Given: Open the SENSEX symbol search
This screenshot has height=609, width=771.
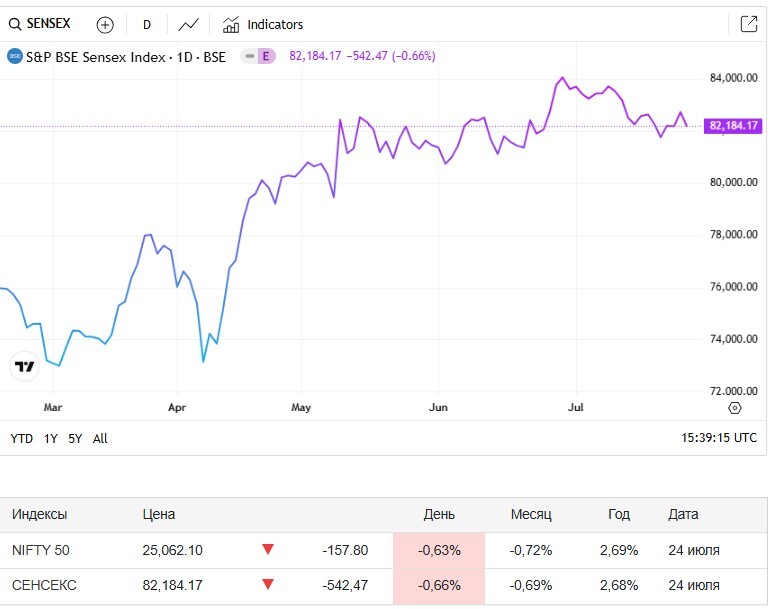Looking at the screenshot, I should pyautogui.click(x=40, y=24).
